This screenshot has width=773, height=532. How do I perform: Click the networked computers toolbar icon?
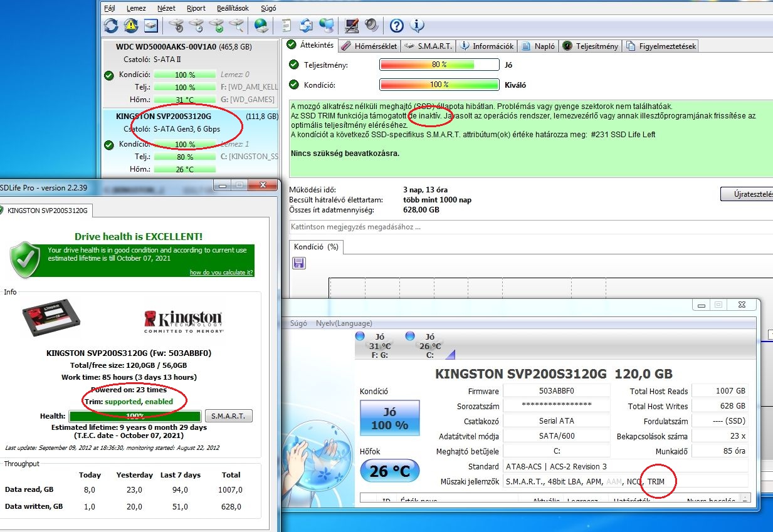tap(326, 26)
